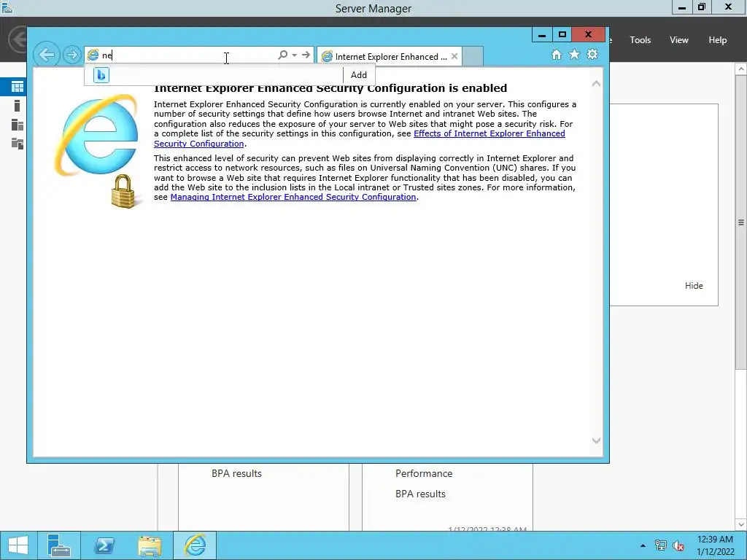Click the Go arrow in the address bar
Screen dimensions: 747x560
[306, 55]
